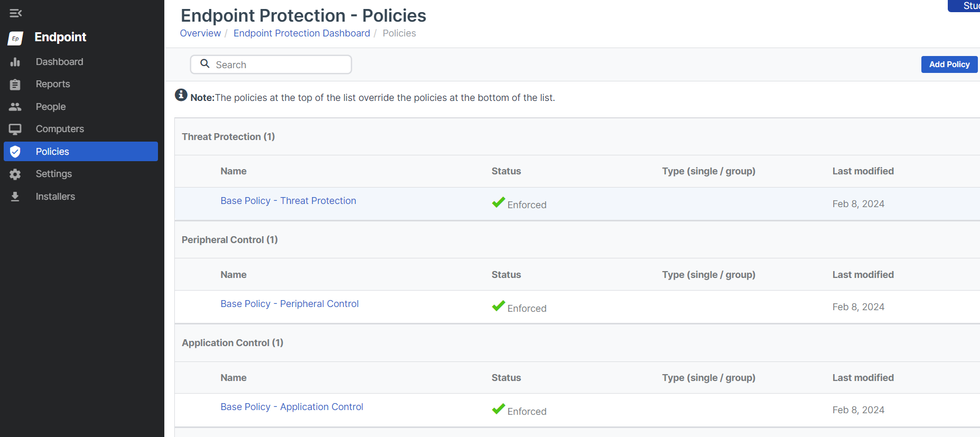This screenshot has height=437, width=980.
Task: Click the Reports clipboard icon
Action: [x=15, y=85]
